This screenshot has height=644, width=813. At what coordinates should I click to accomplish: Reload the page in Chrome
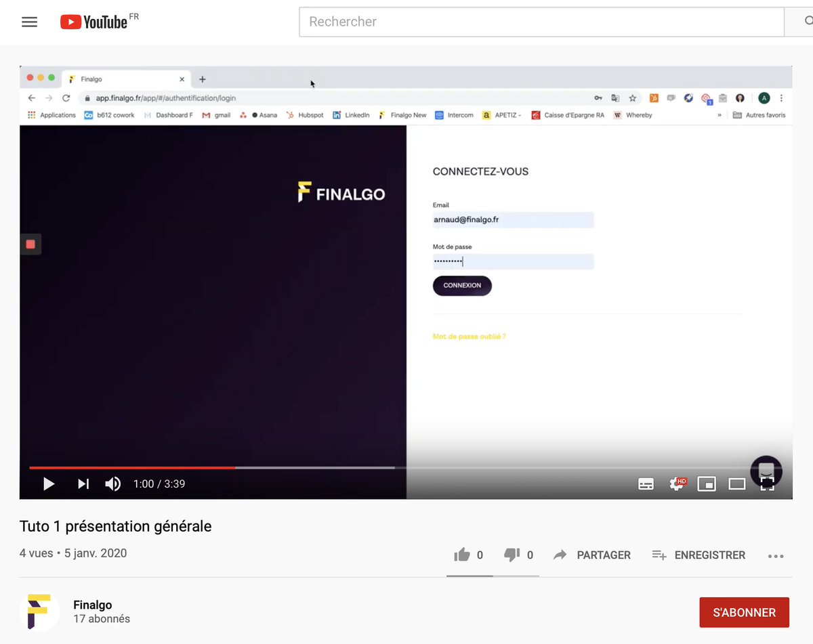66,98
